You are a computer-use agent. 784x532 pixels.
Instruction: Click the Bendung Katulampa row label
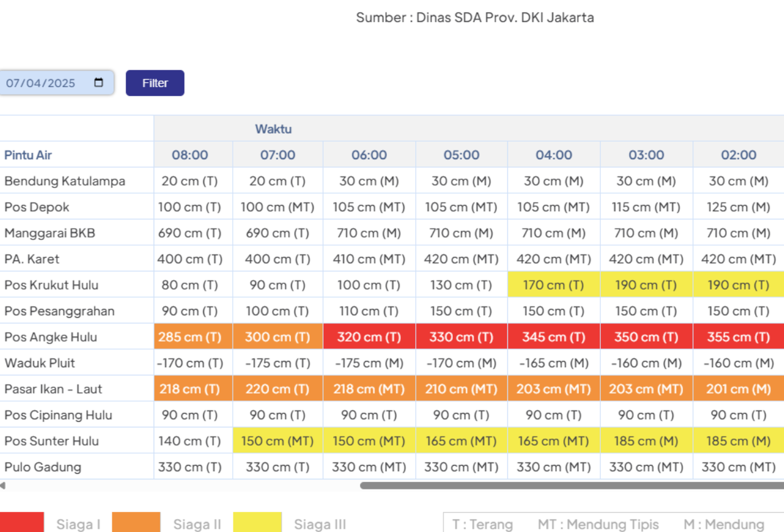[x=65, y=181]
